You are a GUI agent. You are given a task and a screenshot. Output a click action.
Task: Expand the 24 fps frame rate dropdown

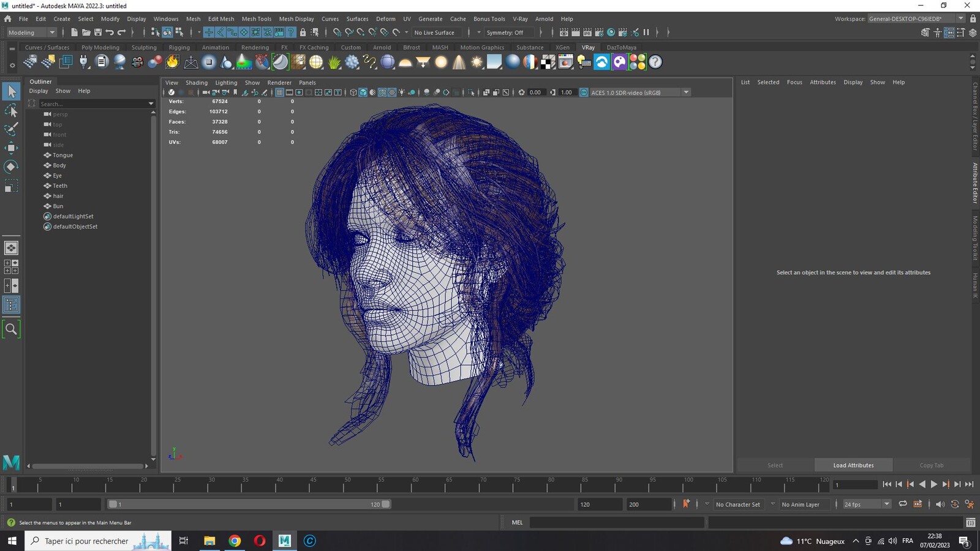point(867,504)
